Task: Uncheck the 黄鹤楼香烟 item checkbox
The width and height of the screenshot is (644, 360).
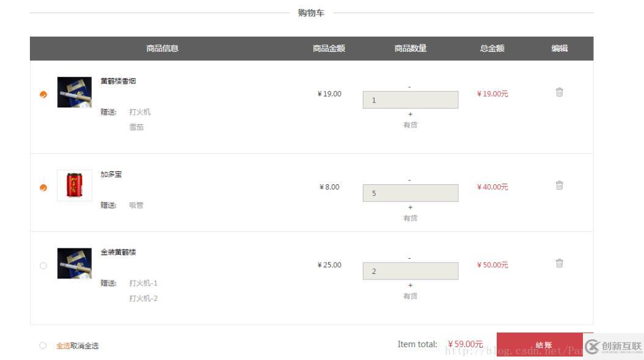Action: (x=43, y=95)
